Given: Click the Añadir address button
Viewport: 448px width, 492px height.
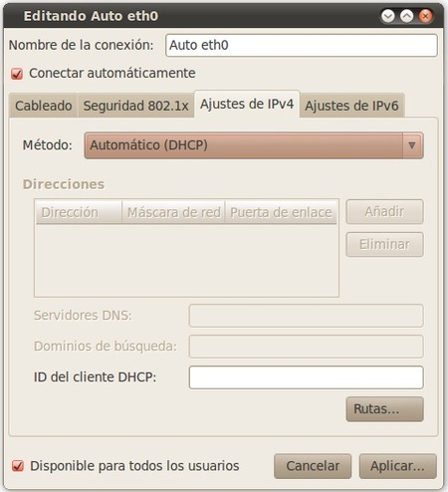Looking at the screenshot, I should pos(385,211).
